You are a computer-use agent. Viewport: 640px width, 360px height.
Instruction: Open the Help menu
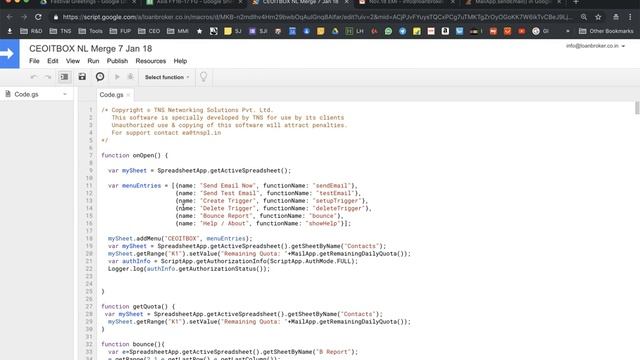click(x=180, y=61)
